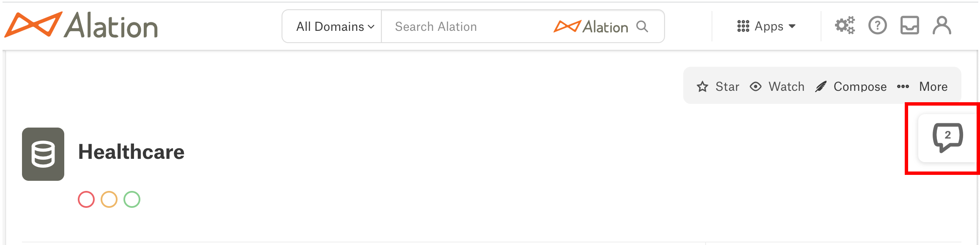Click the Healthcare database icon
This screenshot has height=245, width=980.
click(43, 154)
